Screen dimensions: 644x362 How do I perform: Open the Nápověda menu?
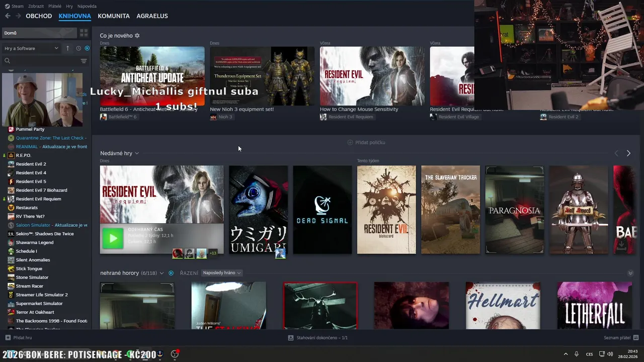tap(87, 6)
